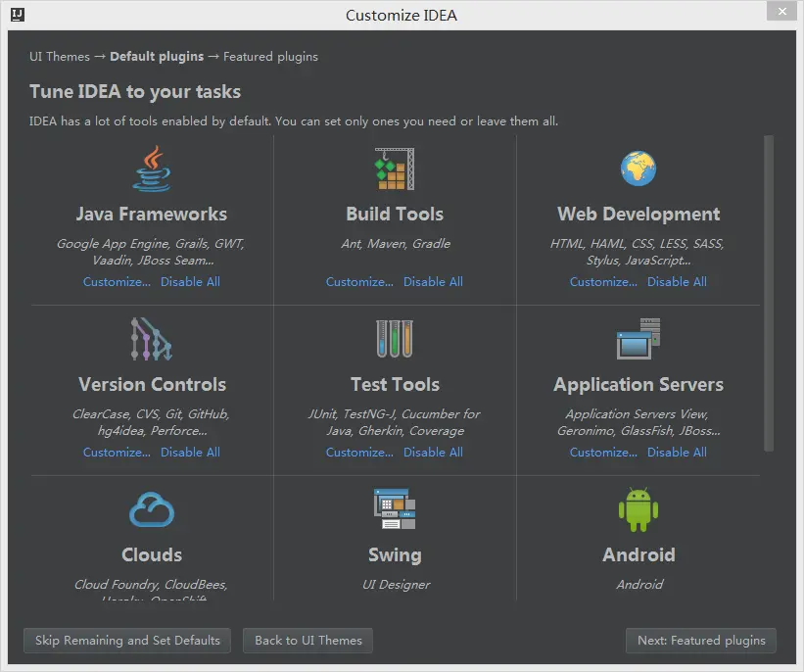Click 'UI Designer' description under Swing
The width and height of the screenshot is (804, 672).
(x=396, y=584)
